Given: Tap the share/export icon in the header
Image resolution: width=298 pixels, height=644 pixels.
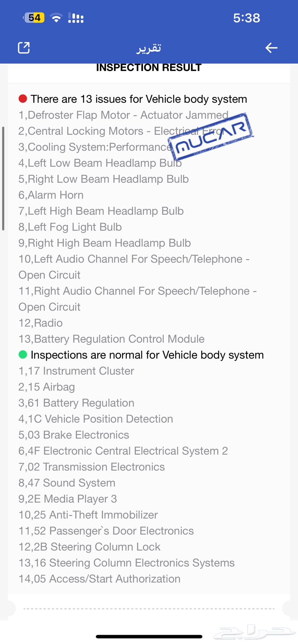Looking at the screenshot, I should pos(24,48).
